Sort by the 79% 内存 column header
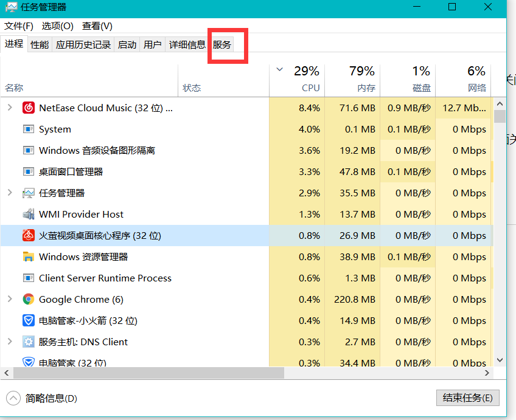516x420 pixels. [x=352, y=80]
